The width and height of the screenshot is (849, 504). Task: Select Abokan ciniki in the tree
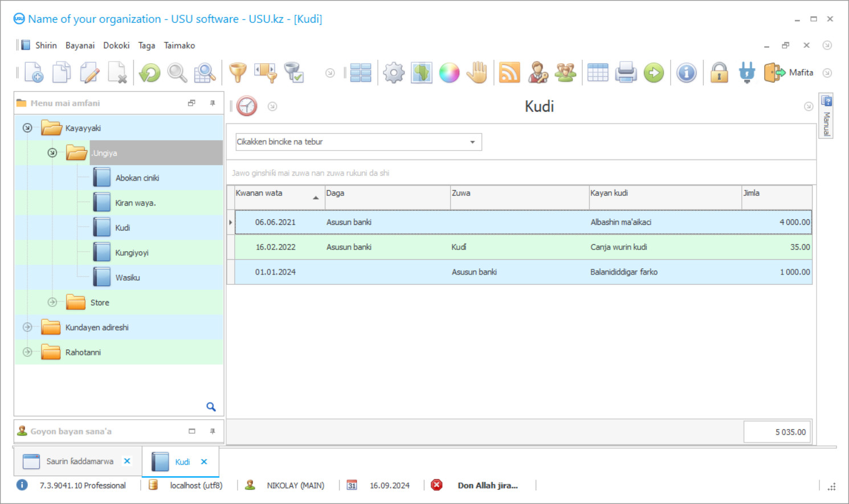click(x=137, y=178)
